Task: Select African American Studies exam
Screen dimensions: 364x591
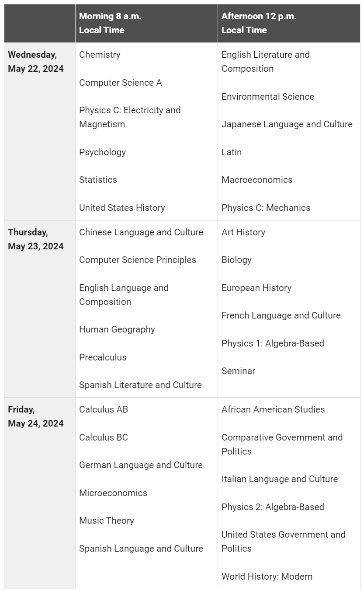Action: (x=273, y=409)
